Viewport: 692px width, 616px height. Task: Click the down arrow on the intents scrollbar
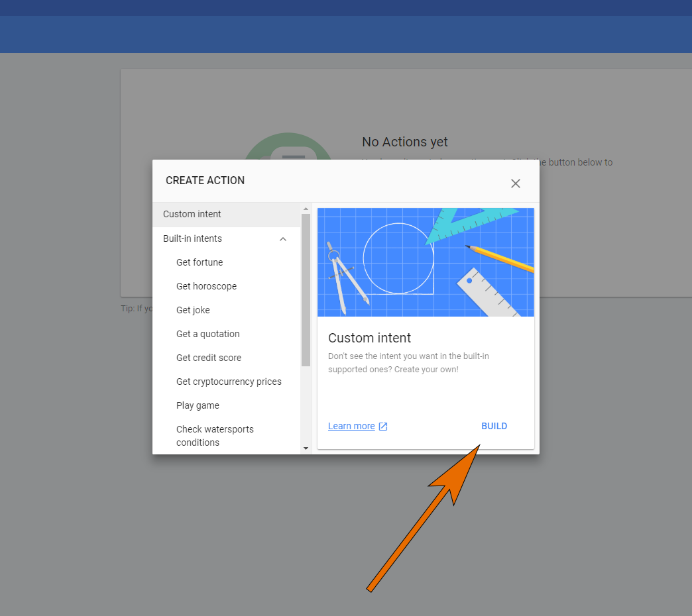pos(306,448)
